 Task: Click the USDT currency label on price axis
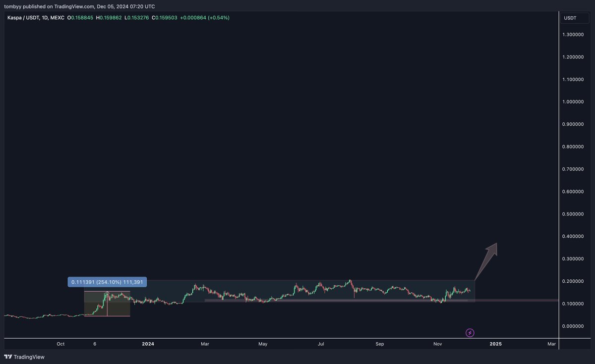pos(570,18)
